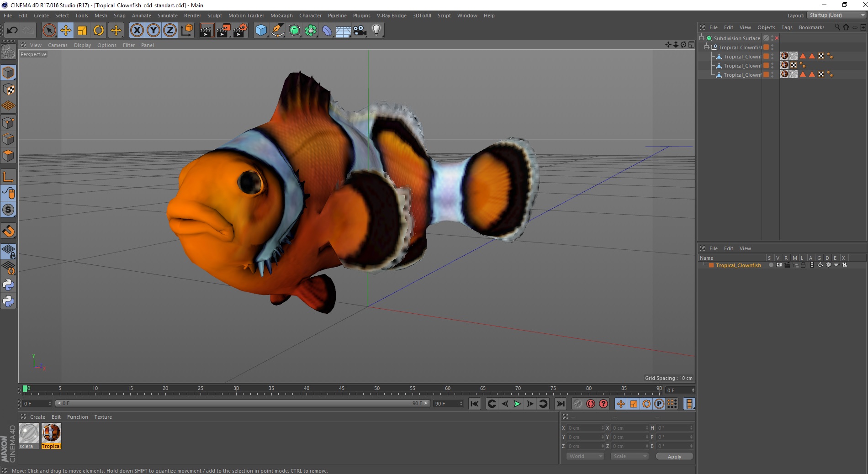Add the Array modeling object icon
This screenshot has height=474, width=868.
tap(311, 31)
